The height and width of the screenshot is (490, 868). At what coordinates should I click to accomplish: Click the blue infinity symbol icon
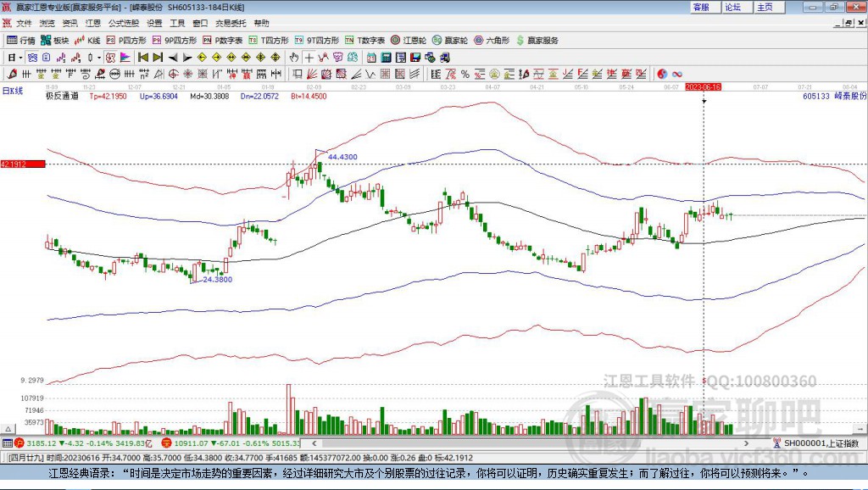coord(677,74)
